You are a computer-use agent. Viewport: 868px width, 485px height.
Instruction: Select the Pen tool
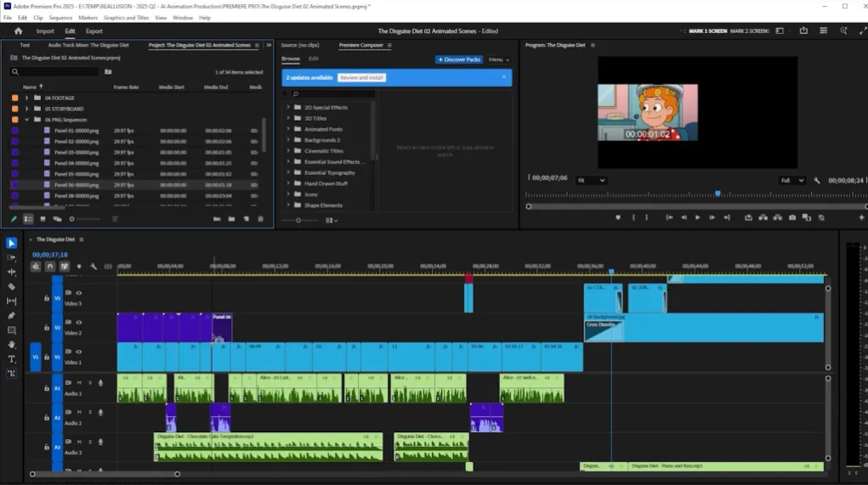coord(12,315)
